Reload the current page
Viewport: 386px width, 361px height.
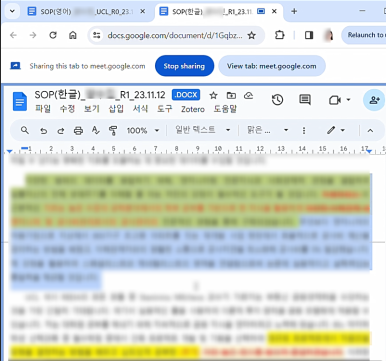coord(53,35)
